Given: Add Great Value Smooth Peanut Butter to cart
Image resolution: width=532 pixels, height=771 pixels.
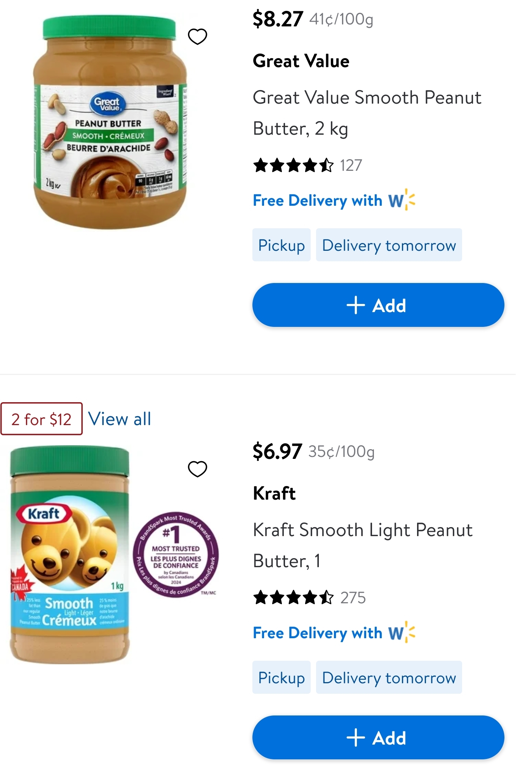Looking at the screenshot, I should 378,305.
